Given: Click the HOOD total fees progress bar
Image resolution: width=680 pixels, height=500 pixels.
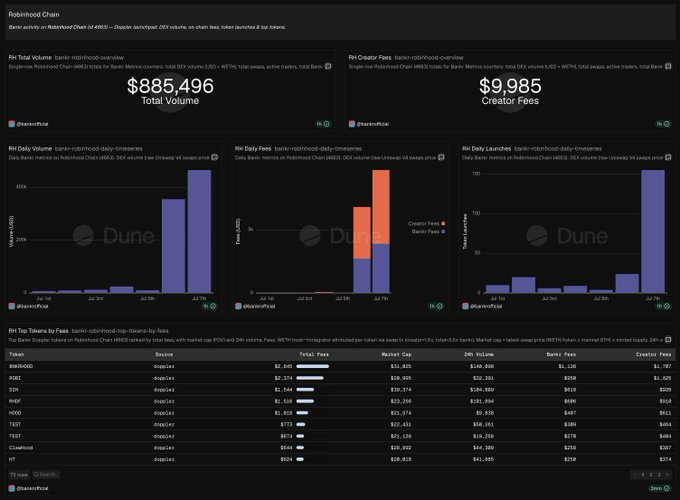Looking at the screenshot, I should pos(302,413).
